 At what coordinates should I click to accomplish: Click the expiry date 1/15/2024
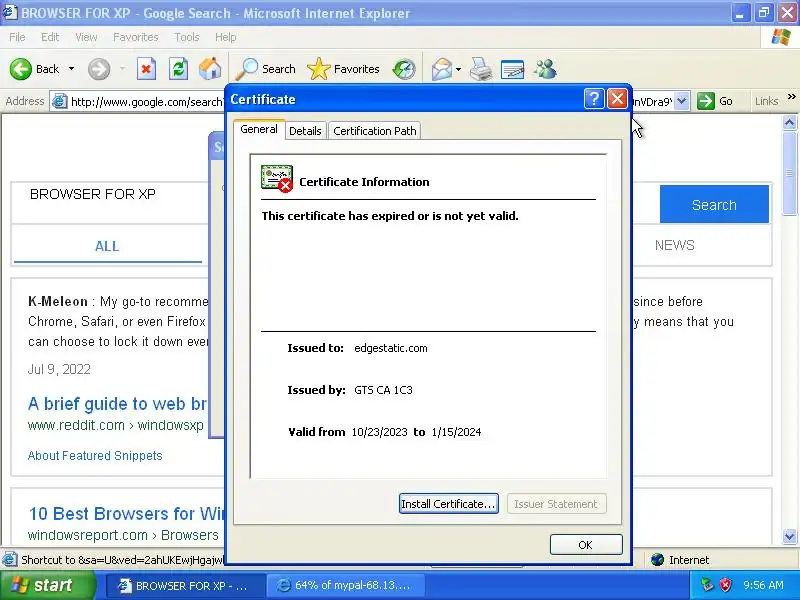point(456,432)
